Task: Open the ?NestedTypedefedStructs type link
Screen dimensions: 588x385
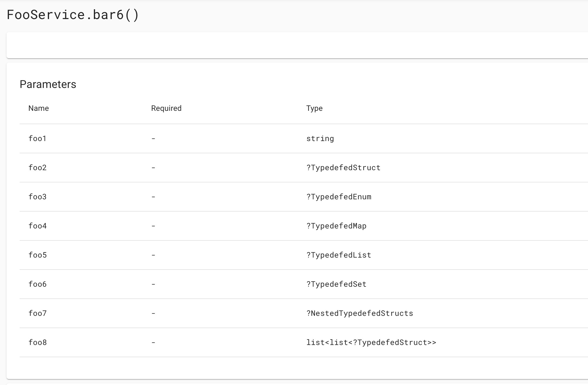Action: [x=360, y=313]
